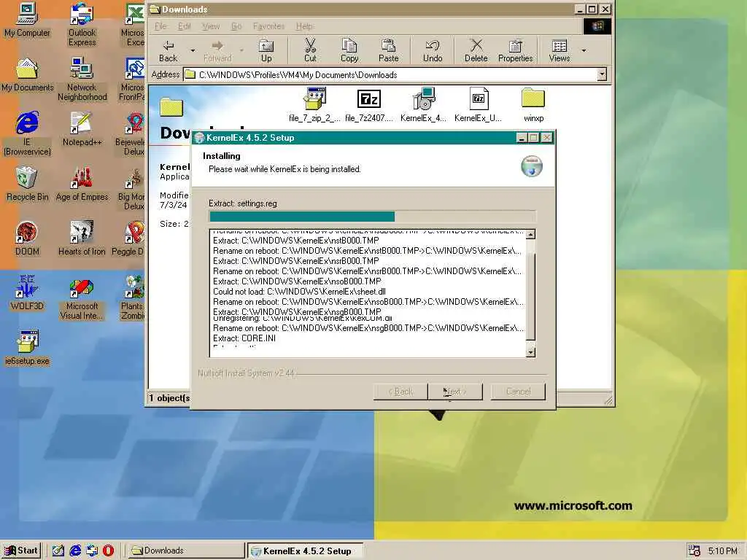
Task: Click the Delete toolbar button
Action: click(x=476, y=51)
